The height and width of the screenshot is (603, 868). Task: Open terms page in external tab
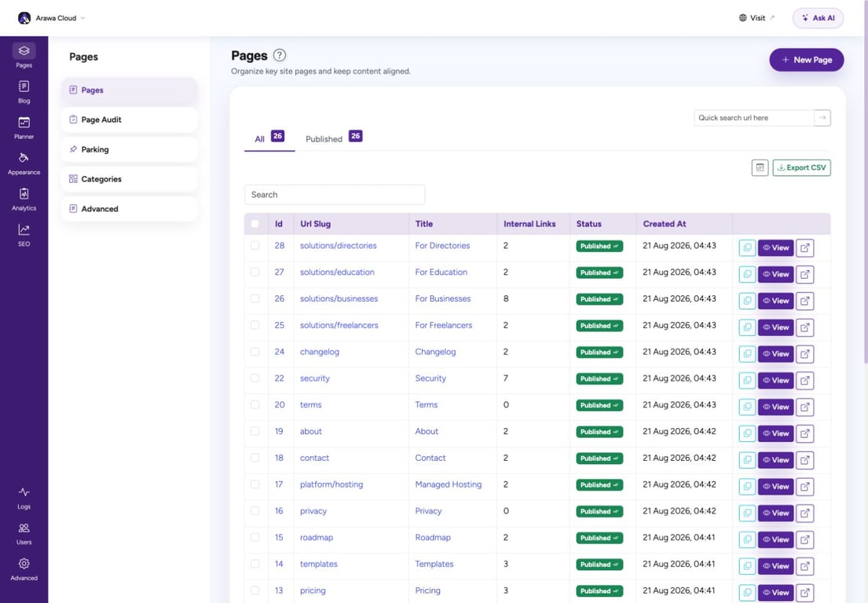tap(805, 407)
